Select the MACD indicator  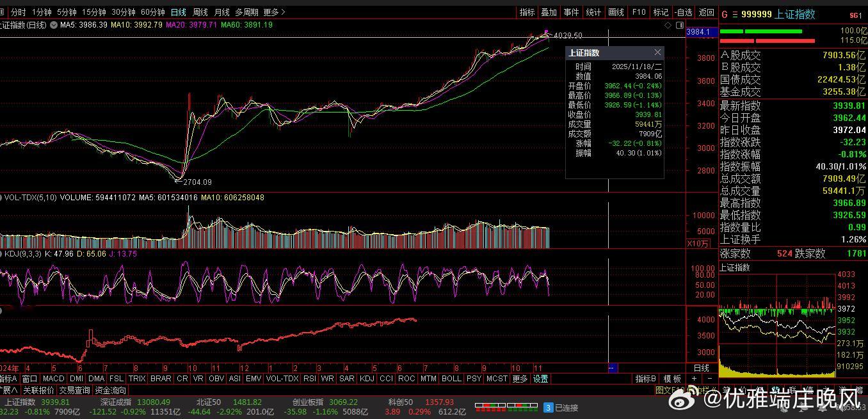[54, 379]
